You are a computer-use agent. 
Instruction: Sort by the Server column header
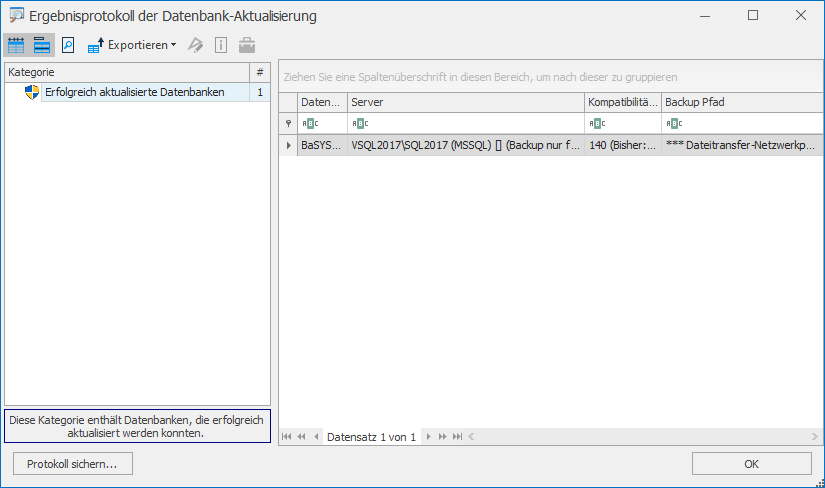click(465, 102)
